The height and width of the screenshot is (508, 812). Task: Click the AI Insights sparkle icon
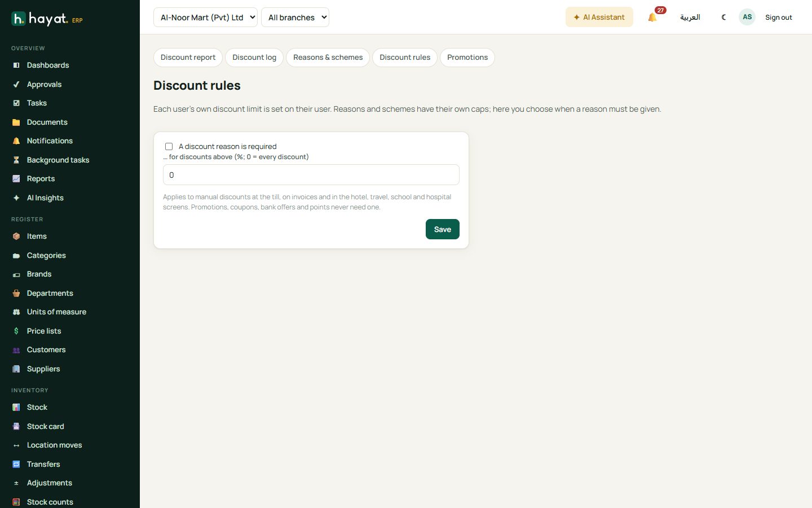16,198
